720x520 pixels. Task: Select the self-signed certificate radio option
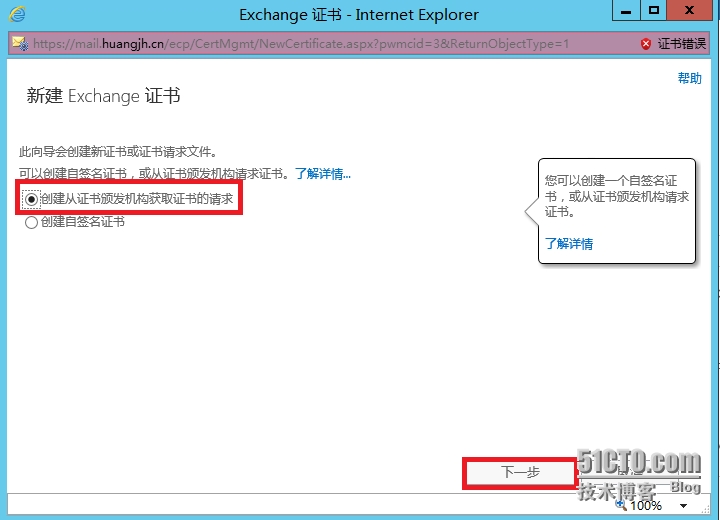pos(31,223)
